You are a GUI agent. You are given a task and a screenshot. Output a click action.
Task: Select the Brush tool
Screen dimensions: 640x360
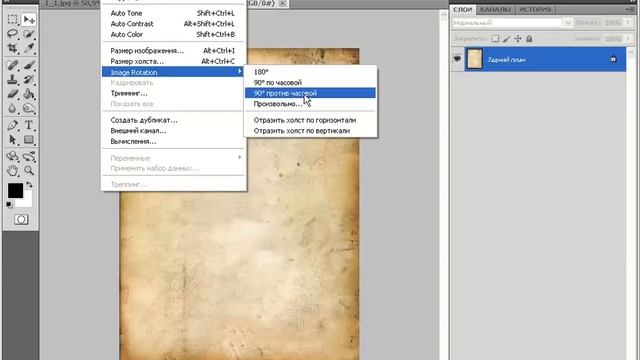[x=29, y=65]
